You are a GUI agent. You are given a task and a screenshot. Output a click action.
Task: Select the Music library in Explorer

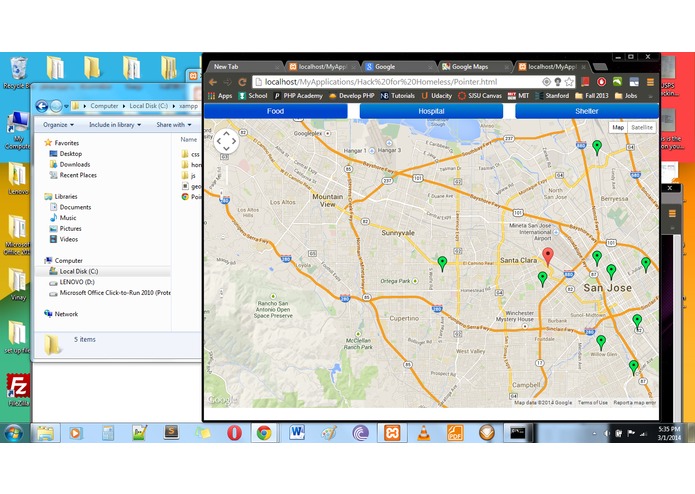pyautogui.click(x=63, y=218)
